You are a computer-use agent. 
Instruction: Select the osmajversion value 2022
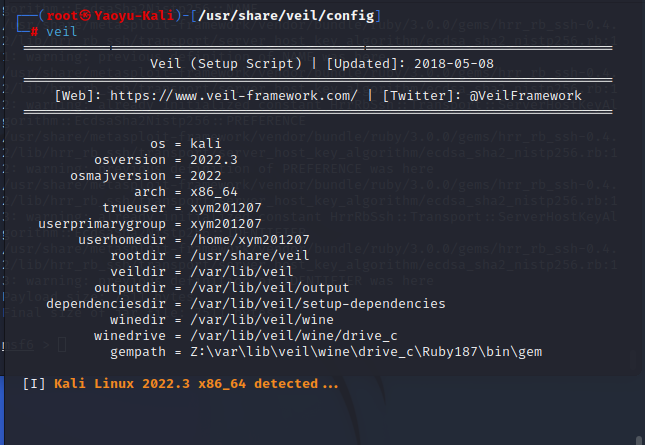pyautogui.click(x=206, y=176)
